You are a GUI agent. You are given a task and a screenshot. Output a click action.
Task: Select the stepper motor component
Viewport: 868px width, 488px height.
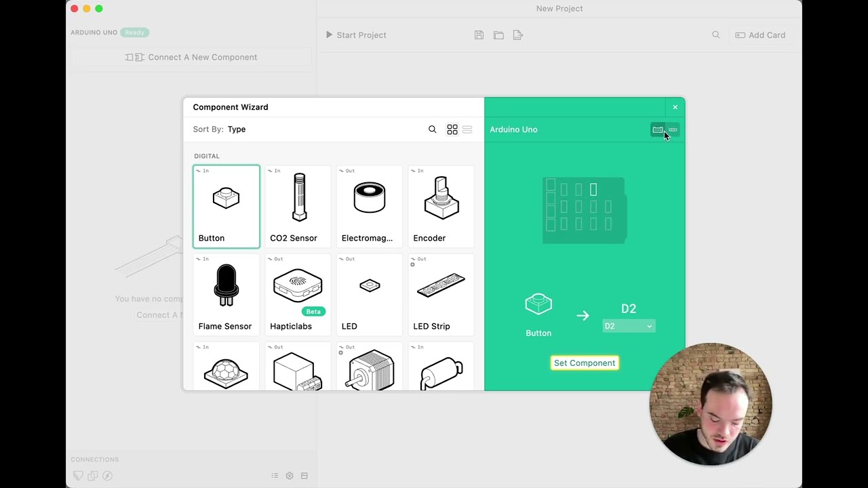pyautogui.click(x=370, y=367)
